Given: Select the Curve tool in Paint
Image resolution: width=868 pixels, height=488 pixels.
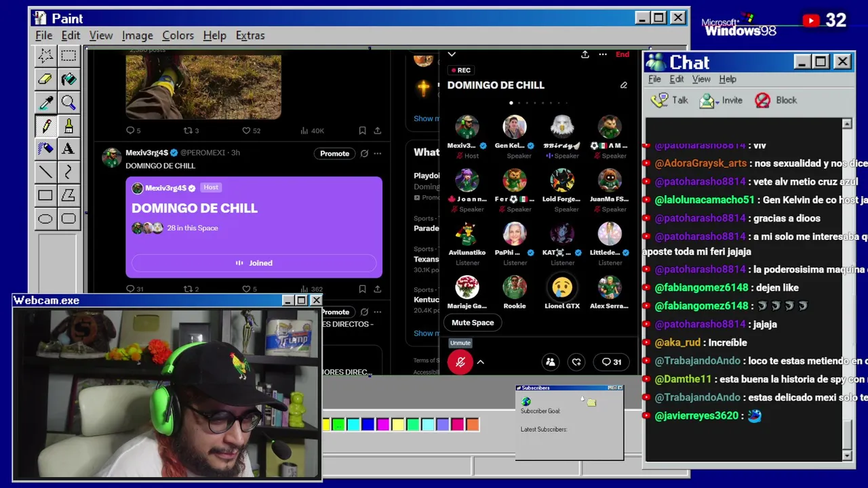Looking at the screenshot, I should (68, 172).
